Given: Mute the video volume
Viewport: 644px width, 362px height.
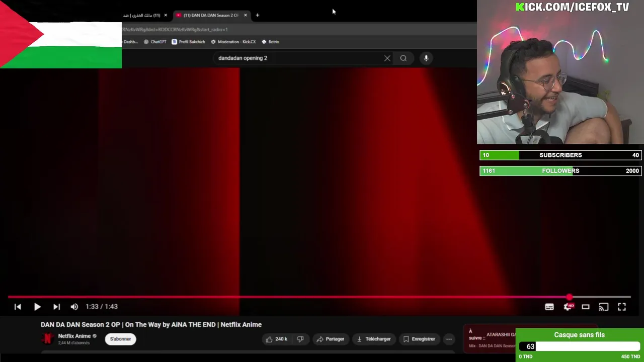Looking at the screenshot, I should (74, 307).
